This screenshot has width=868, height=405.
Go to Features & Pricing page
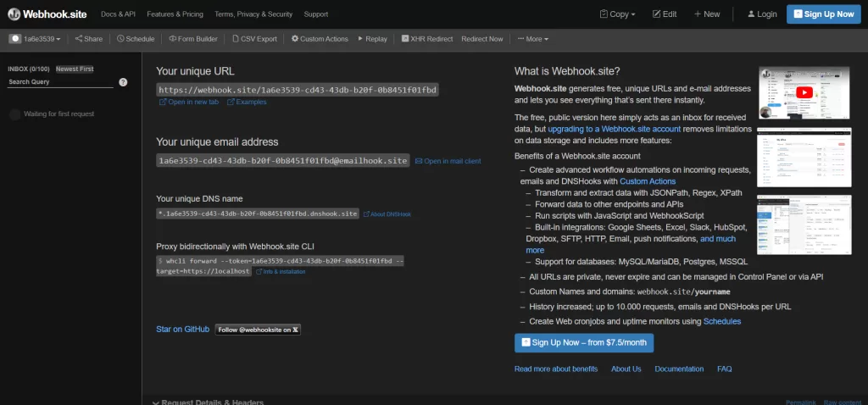click(x=175, y=14)
